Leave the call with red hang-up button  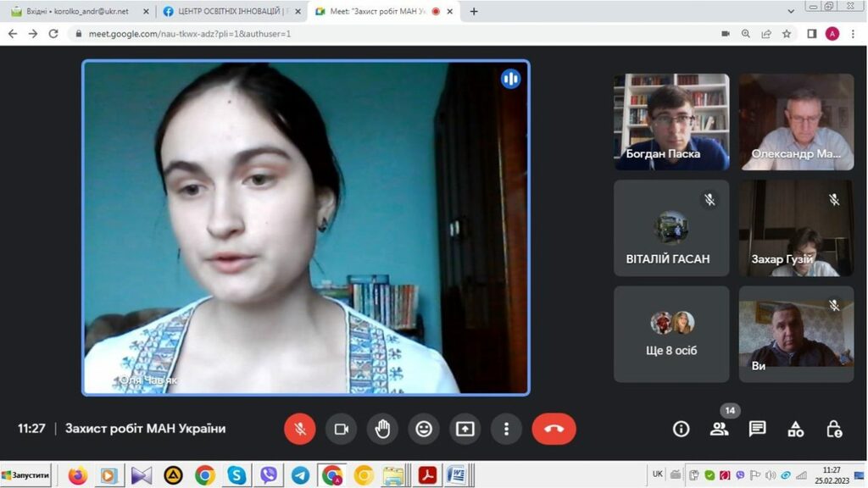554,429
